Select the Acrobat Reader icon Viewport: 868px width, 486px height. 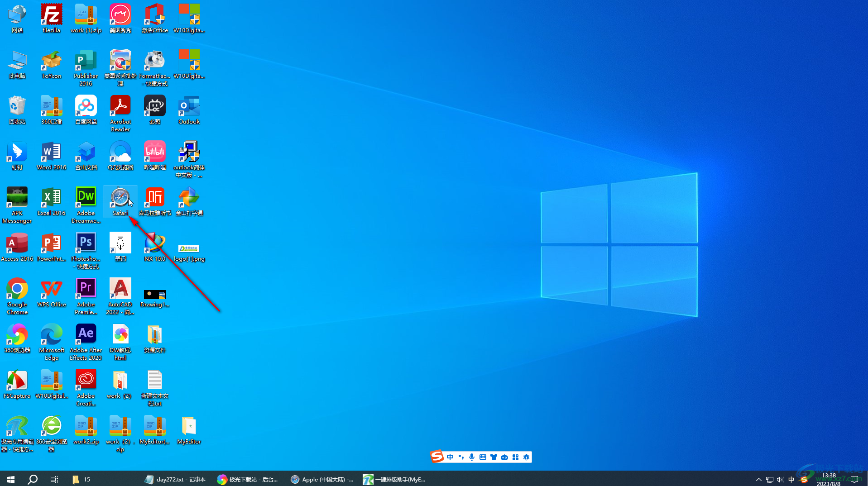(x=120, y=114)
